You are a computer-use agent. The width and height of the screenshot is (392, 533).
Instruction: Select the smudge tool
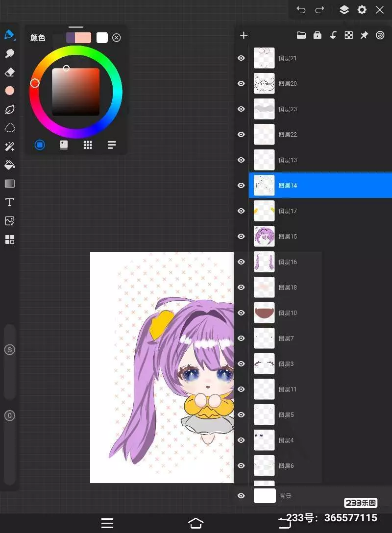click(x=9, y=53)
